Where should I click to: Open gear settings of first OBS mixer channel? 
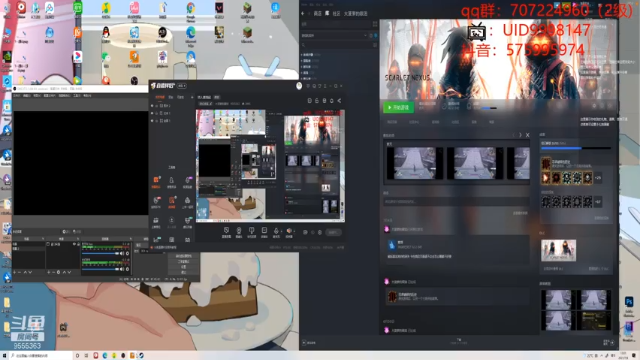click(127, 253)
